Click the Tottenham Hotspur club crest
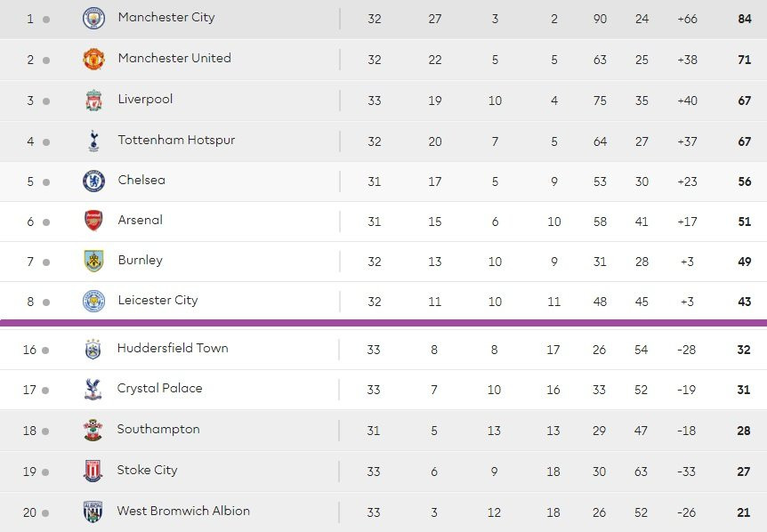 [x=93, y=141]
